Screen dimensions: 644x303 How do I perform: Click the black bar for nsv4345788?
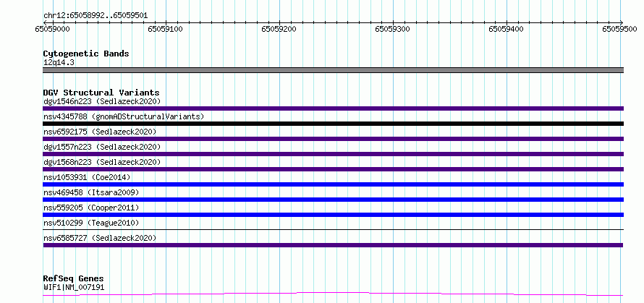click(x=333, y=124)
